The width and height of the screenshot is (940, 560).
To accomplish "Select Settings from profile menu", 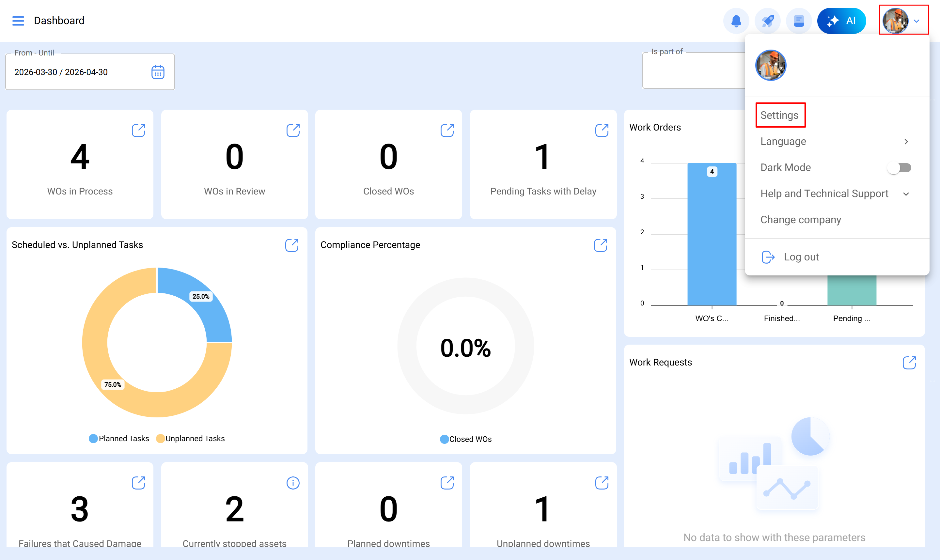I will click(779, 115).
